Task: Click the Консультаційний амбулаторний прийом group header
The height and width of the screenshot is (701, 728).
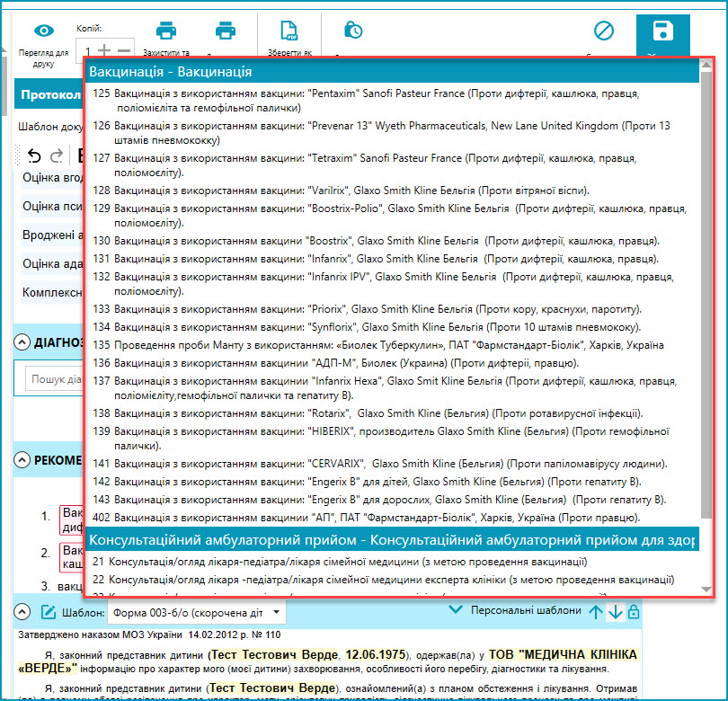Action: point(393,540)
